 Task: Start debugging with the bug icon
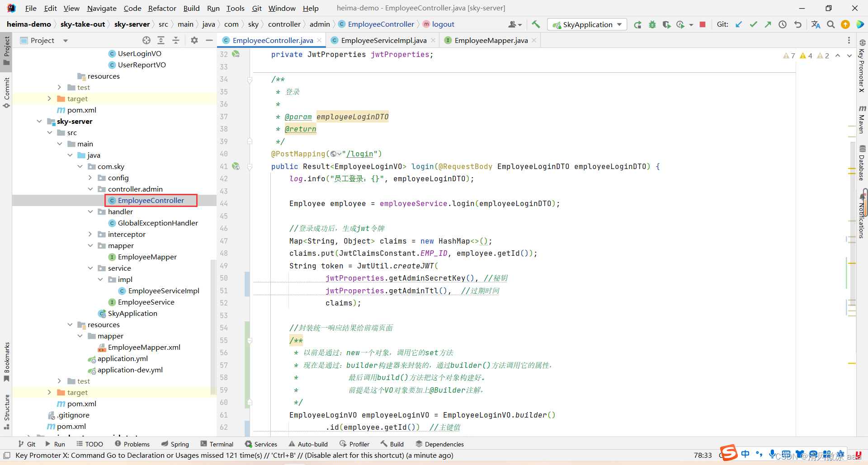click(x=652, y=24)
